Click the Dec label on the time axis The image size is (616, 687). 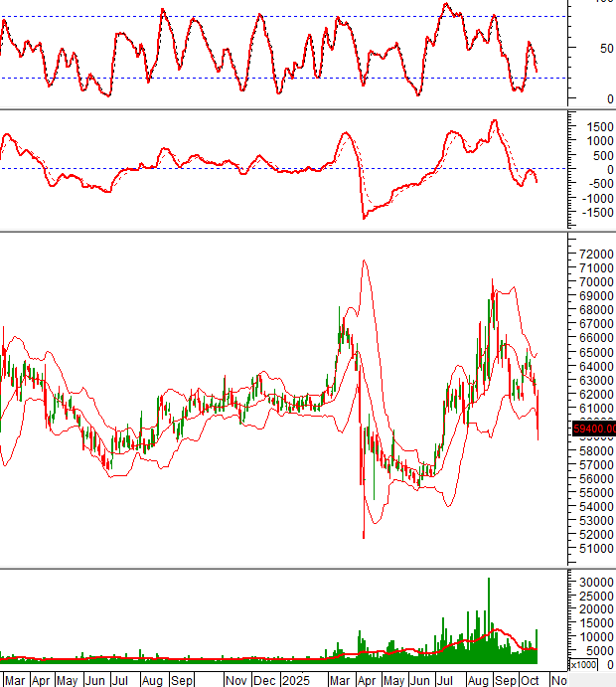tap(265, 681)
